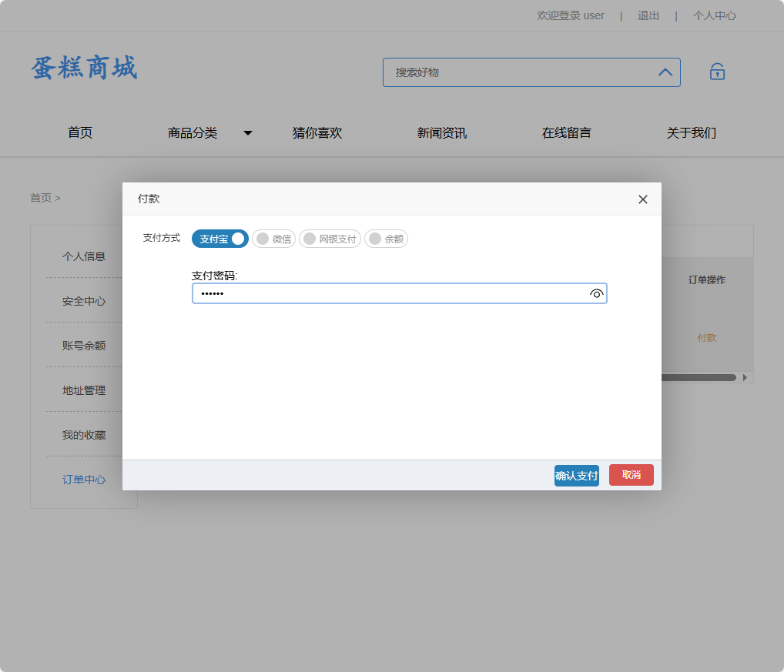Open the 我的收藏 sidebar section
The image size is (784, 672).
point(83,434)
